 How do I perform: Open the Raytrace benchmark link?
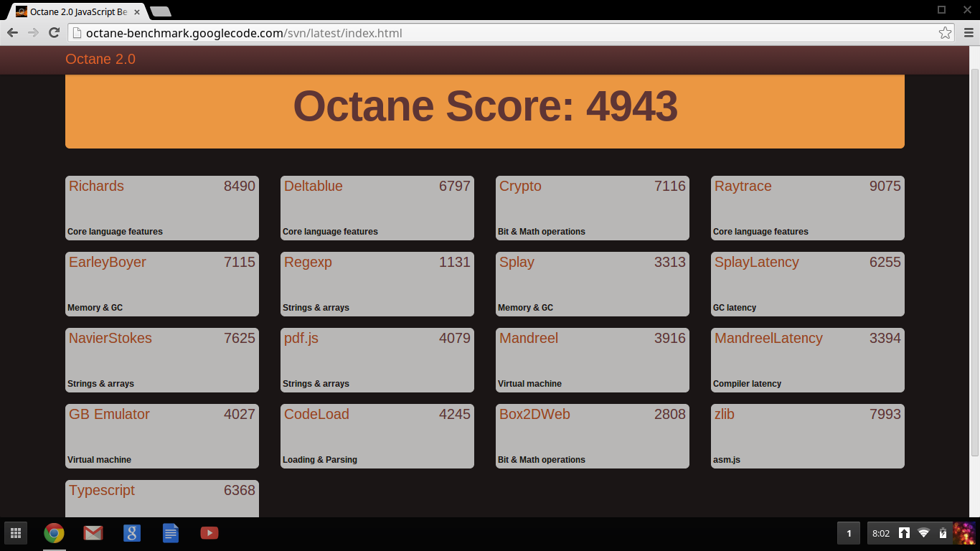743,187
